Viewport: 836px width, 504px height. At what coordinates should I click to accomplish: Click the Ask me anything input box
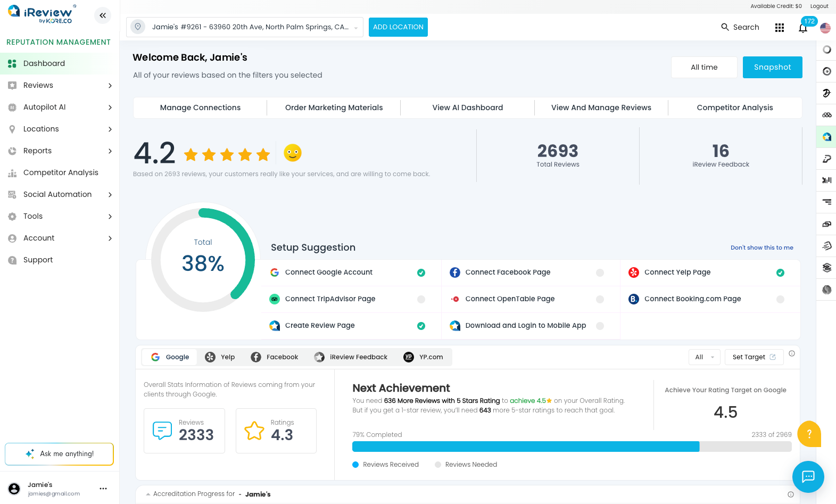[x=59, y=454]
